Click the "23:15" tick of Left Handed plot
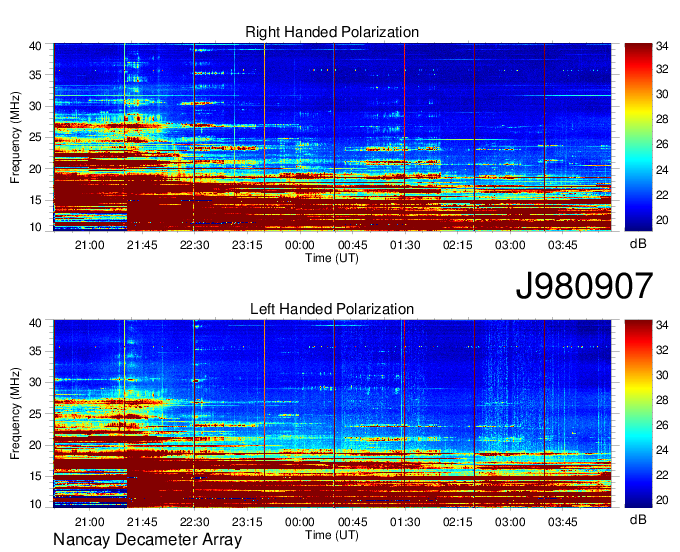680x552 pixels. coord(247,522)
